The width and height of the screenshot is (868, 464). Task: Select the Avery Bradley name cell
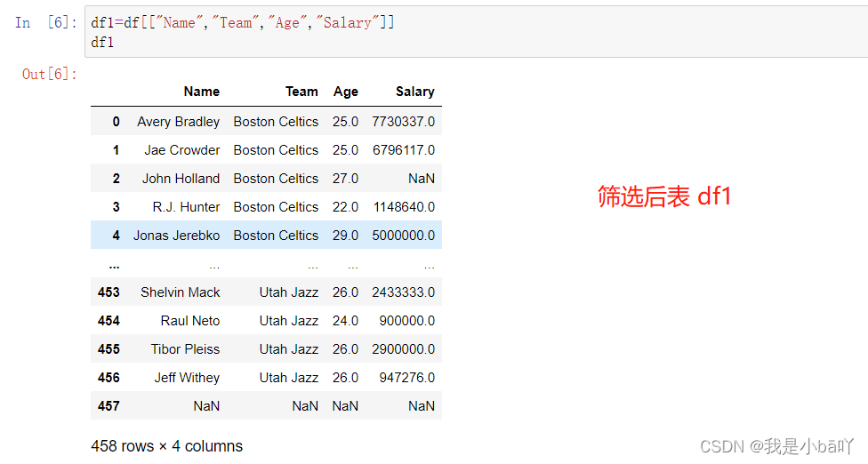(x=178, y=122)
